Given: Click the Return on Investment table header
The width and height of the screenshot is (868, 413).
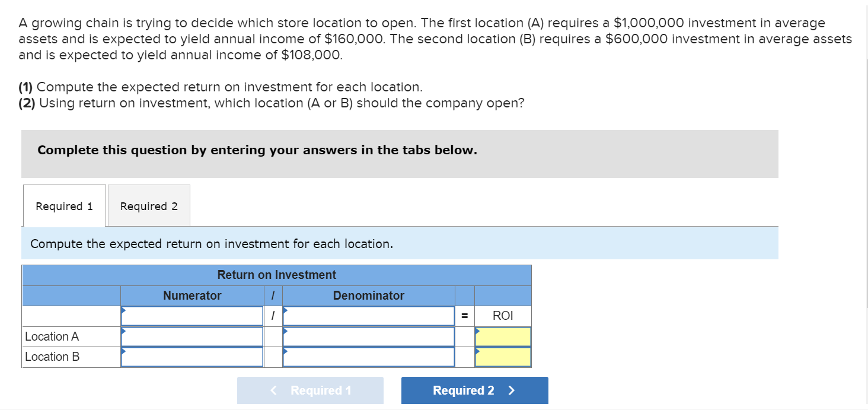Looking at the screenshot, I should (276, 275).
